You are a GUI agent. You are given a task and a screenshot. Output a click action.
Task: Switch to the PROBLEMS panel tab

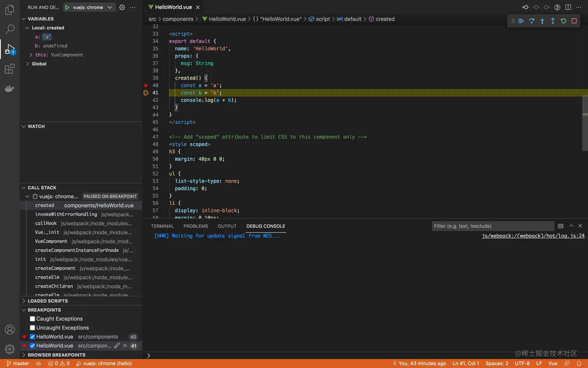[196, 226]
